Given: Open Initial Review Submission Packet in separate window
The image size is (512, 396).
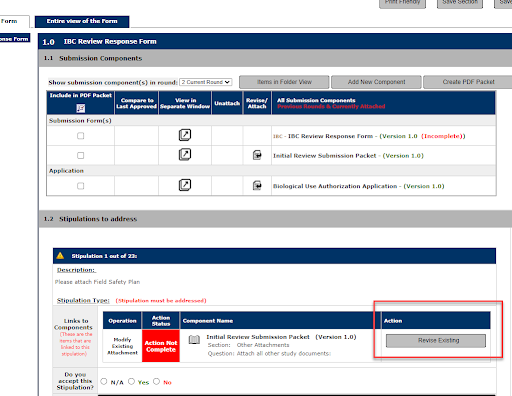Looking at the screenshot, I should tap(185, 155).
